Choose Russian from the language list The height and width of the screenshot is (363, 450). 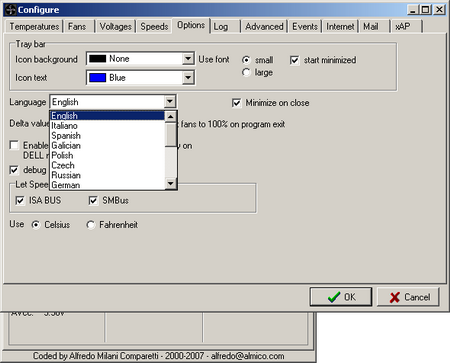coord(107,175)
